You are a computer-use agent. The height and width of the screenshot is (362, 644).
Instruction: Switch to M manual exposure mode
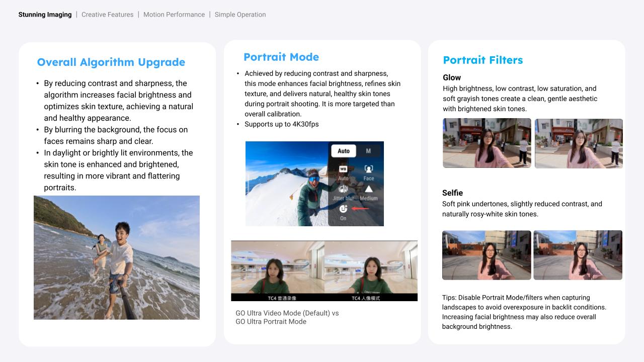[368, 151]
